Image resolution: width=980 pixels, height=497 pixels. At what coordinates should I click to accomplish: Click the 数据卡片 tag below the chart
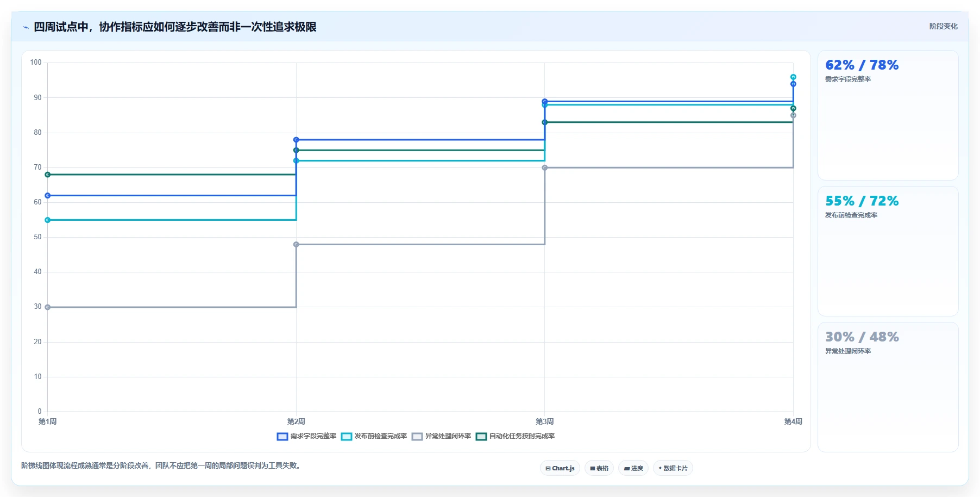pos(673,468)
